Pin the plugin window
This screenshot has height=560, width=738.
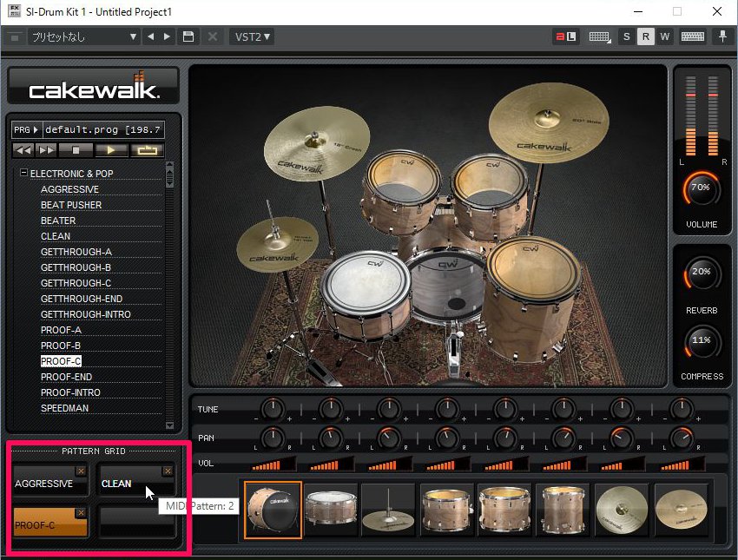[722, 36]
